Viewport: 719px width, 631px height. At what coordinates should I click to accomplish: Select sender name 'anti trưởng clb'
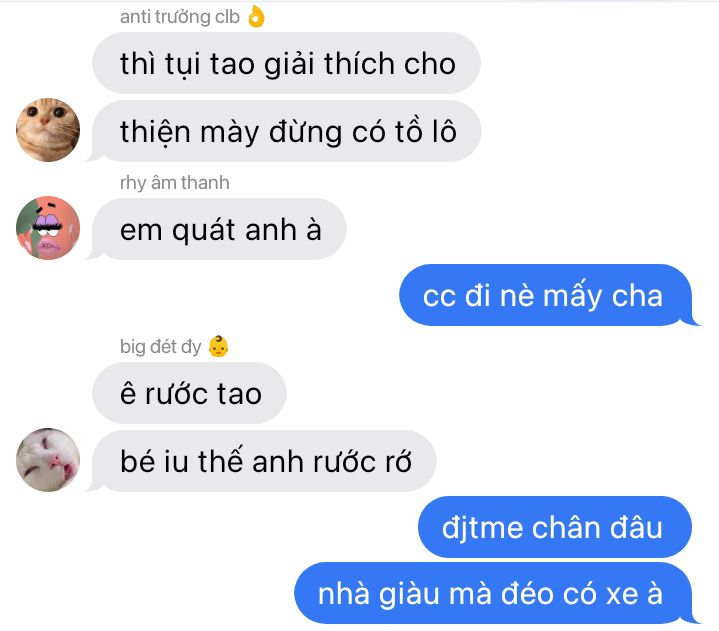tap(180, 17)
